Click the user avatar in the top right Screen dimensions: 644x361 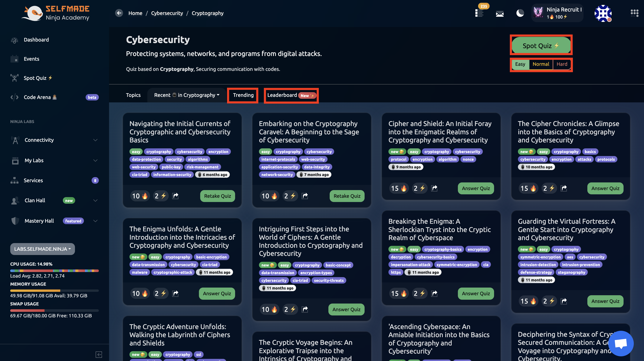[603, 13]
